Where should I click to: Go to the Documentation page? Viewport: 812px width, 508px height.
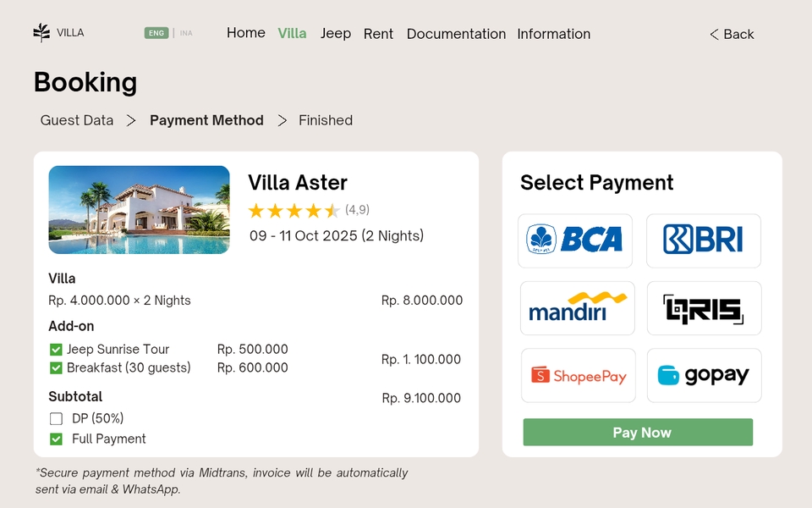[456, 34]
